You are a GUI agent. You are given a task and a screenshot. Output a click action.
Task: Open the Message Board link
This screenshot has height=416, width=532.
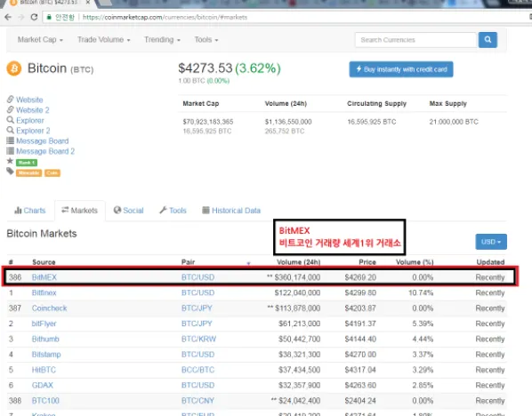pyautogui.click(x=42, y=141)
